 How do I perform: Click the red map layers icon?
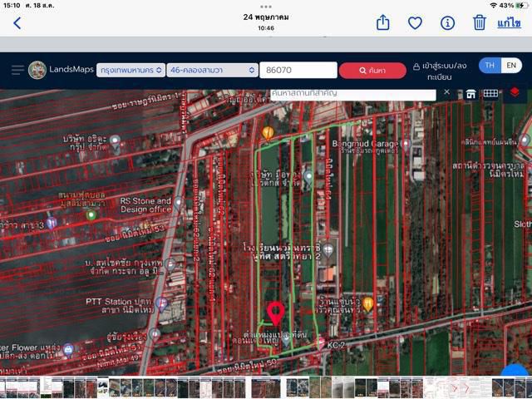pyautogui.click(x=515, y=92)
